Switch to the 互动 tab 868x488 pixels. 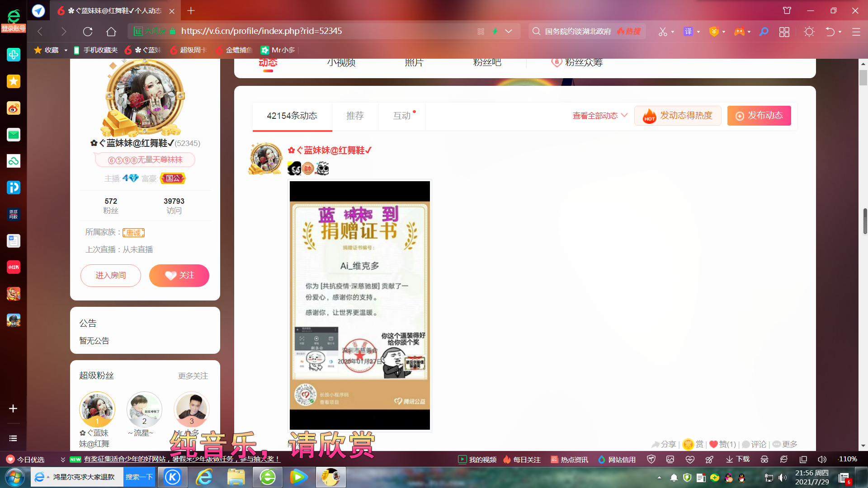pos(402,116)
